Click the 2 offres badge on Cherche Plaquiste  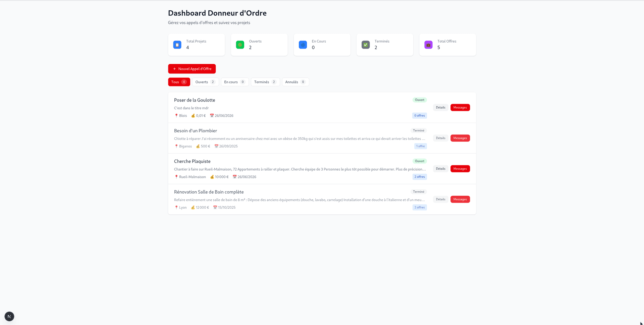[x=419, y=177]
